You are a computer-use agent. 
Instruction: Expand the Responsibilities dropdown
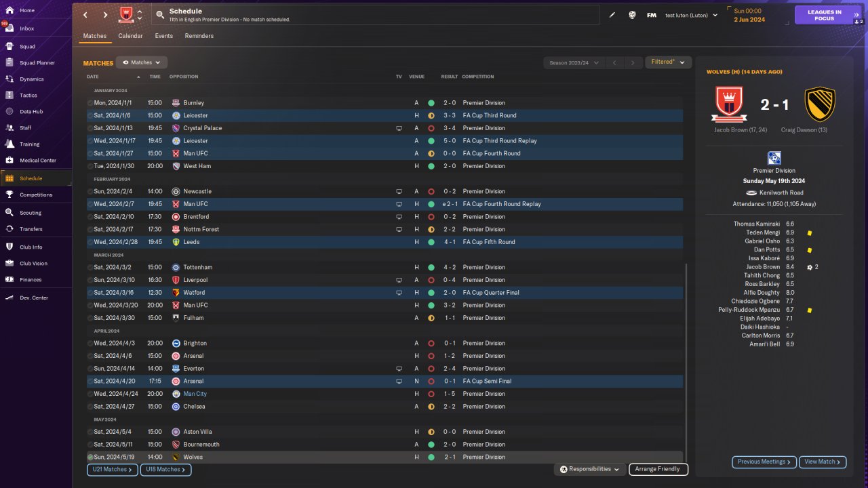[589, 469]
